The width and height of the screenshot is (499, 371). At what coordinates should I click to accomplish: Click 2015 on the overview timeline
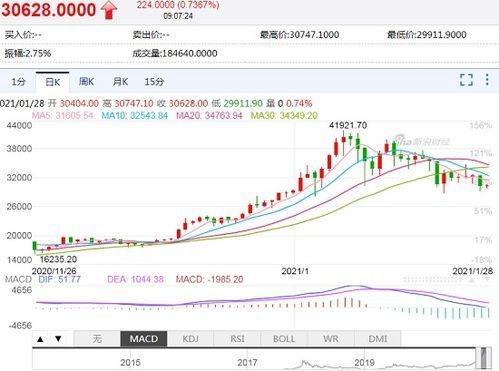tap(130, 363)
